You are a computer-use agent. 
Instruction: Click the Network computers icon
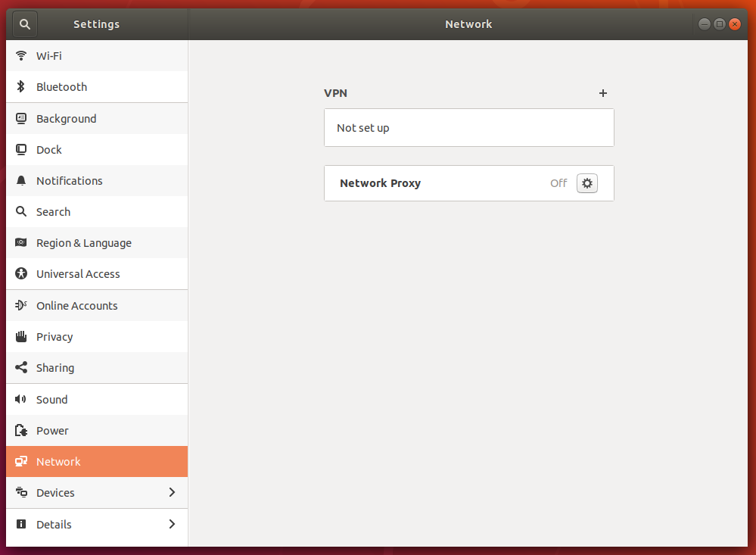click(x=21, y=461)
